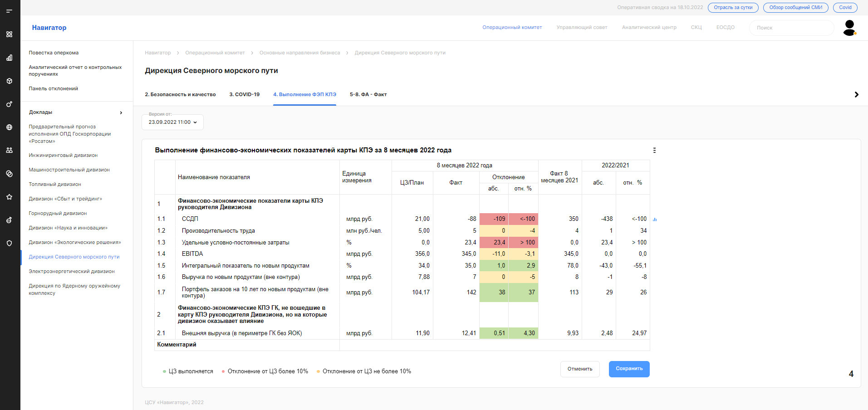Screen dimensions: 868x410
Task: Click the Комментарий row in the table
Action: click(x=402, y=345)
